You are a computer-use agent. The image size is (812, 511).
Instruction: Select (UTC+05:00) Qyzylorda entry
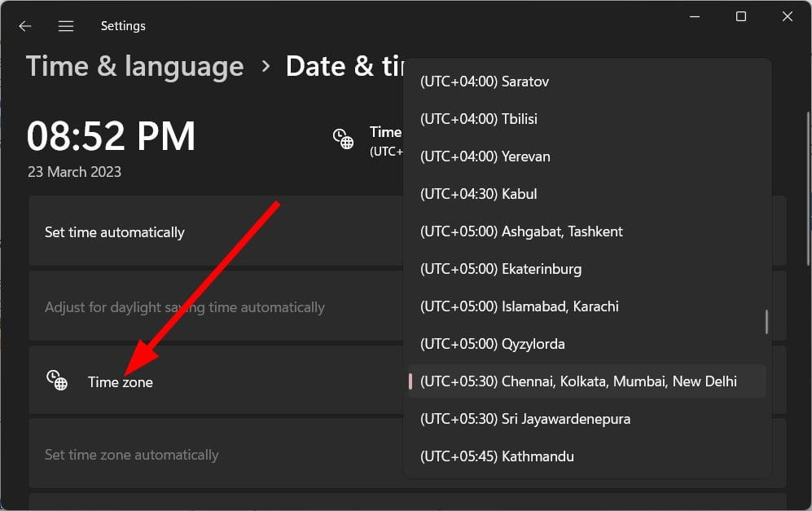tap(492, 344)
